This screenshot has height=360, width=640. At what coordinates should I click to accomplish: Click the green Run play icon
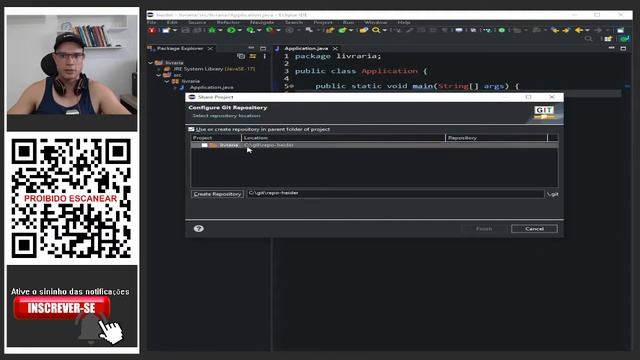pos(231,30)
